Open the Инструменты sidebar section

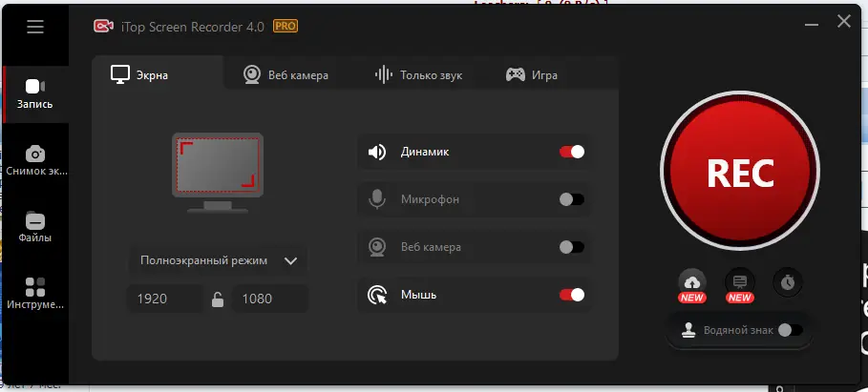pos(35,294)
